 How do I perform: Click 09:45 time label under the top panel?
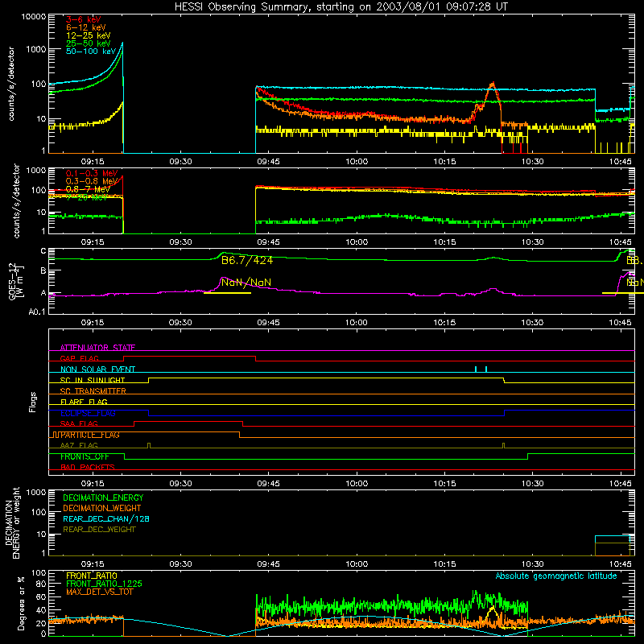[268, 162]
